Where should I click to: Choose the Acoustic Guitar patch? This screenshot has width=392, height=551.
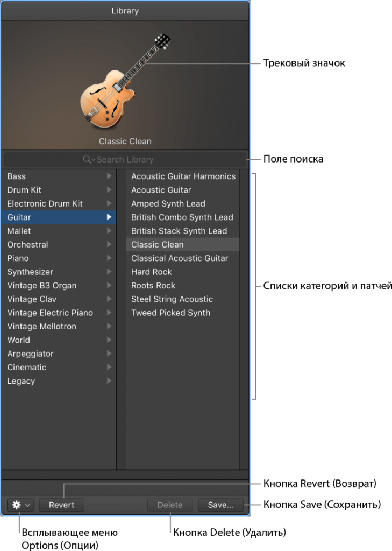coord(183,190)
